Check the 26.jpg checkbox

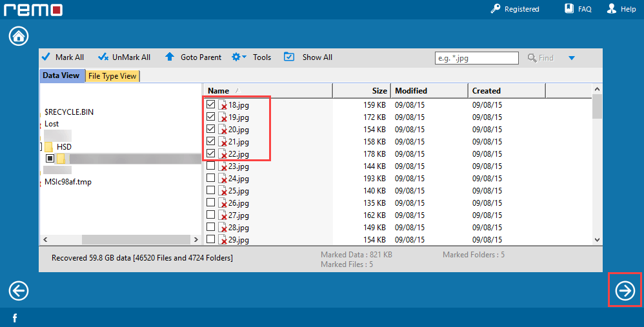tap(211, 203)
